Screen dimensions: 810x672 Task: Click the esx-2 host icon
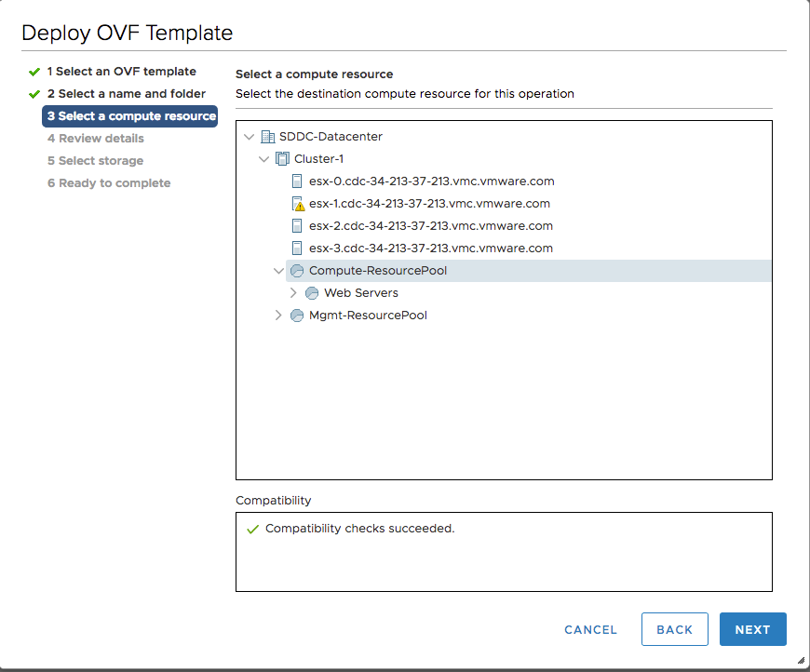coord(297,226)
